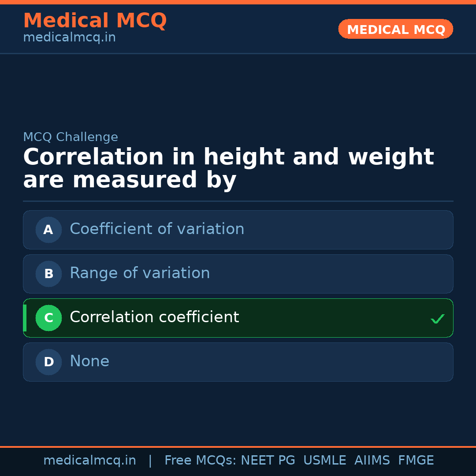Viewport: 476px width, 476px height.
Task: Click the green C circle badge
Action: click(48, 318)
